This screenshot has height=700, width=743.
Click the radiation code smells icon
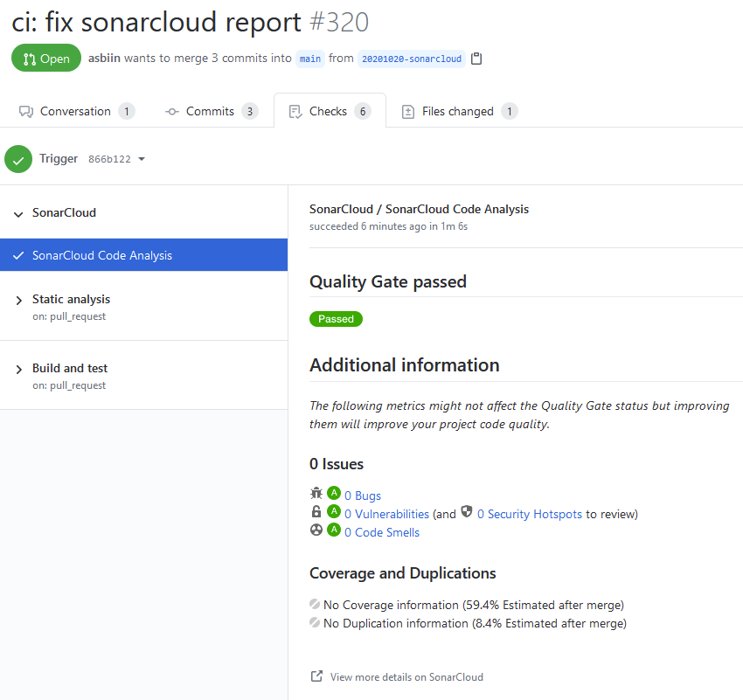pyautogui.click(x=316, y=530)
